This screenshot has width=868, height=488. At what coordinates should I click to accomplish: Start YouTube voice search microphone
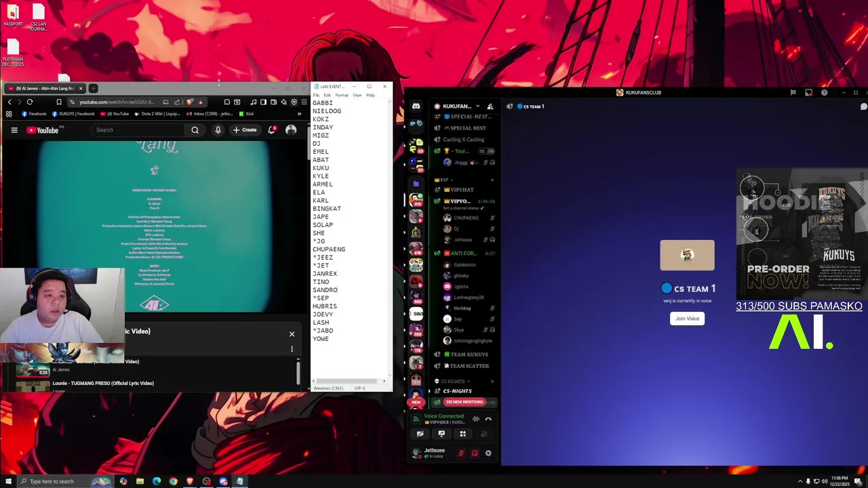(x=218, y=129)
